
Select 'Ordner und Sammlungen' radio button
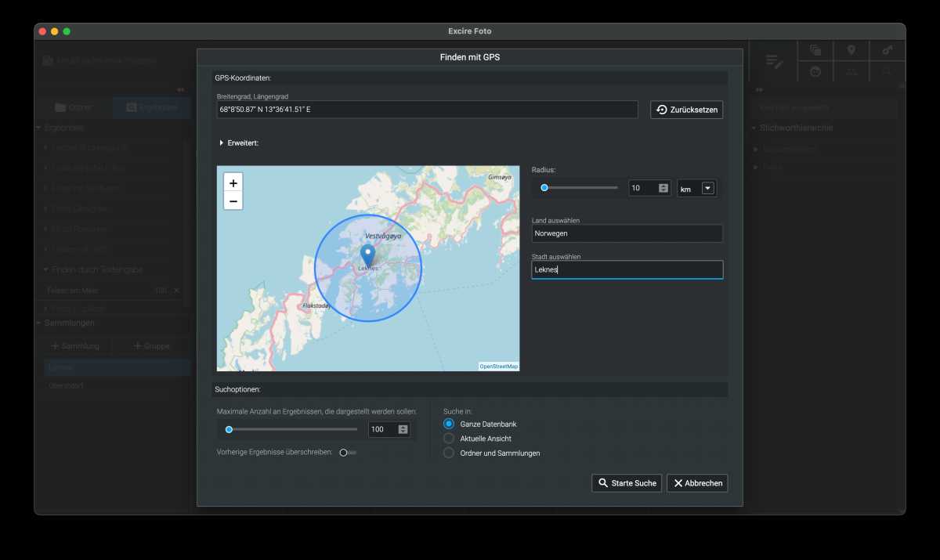click(x=449, y=453)
